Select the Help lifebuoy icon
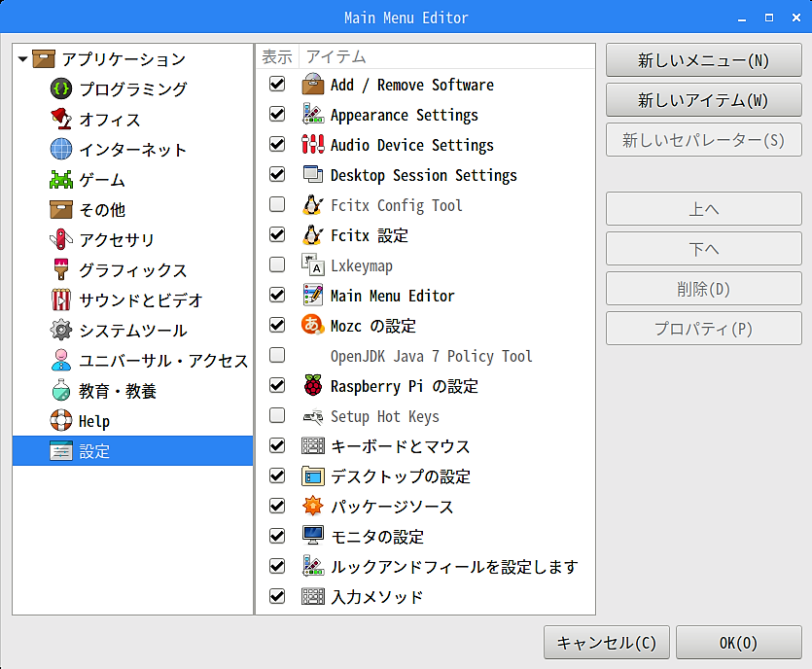The image size is (812, 669). point(61,420)
